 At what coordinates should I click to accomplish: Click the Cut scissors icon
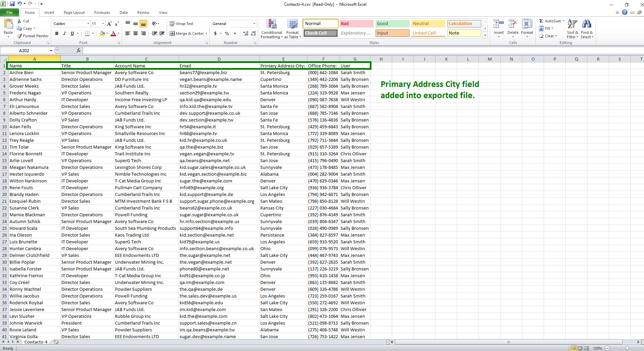point(19,21)
